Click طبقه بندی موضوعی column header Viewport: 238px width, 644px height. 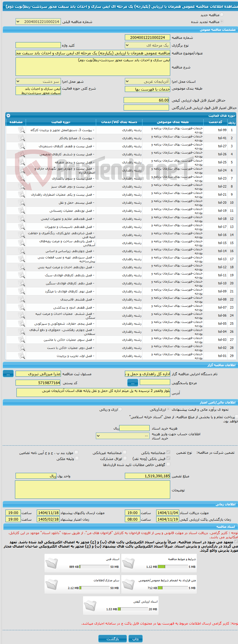point(173,122)
